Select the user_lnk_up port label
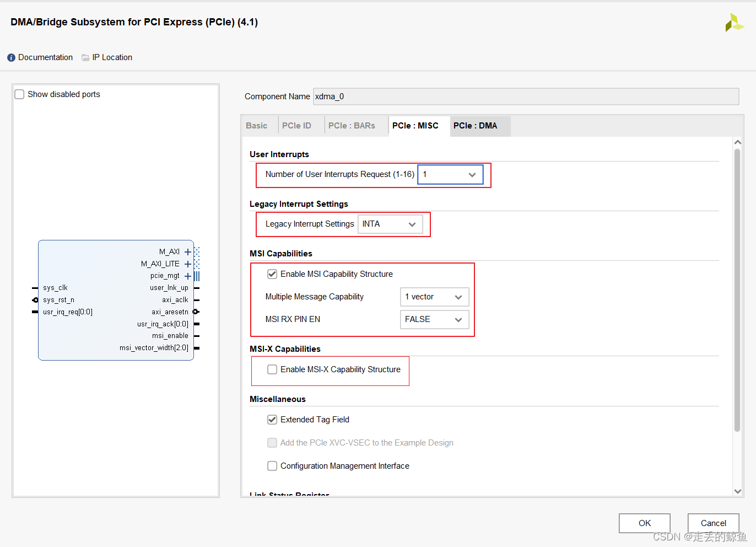This screenshot has width=756, height=547. pos(169,288)
